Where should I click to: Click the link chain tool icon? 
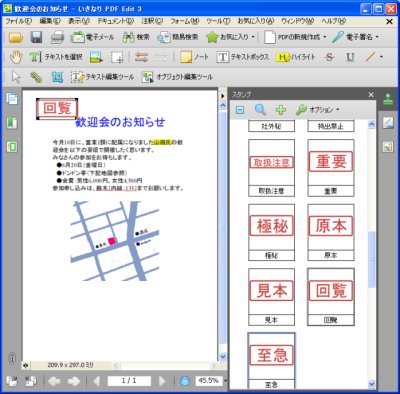[x=36, y=77]
